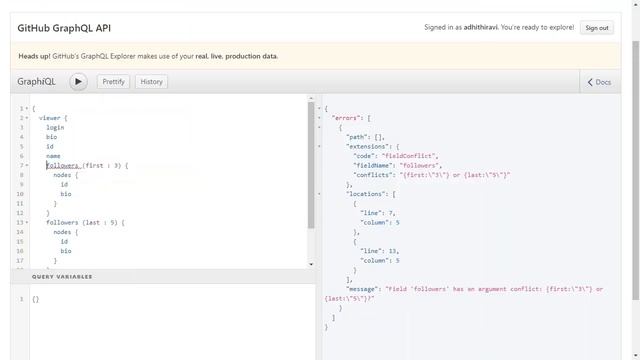Collapse the fold arrow at query line 1
The image size is (640, 360).
coord(27,109)
